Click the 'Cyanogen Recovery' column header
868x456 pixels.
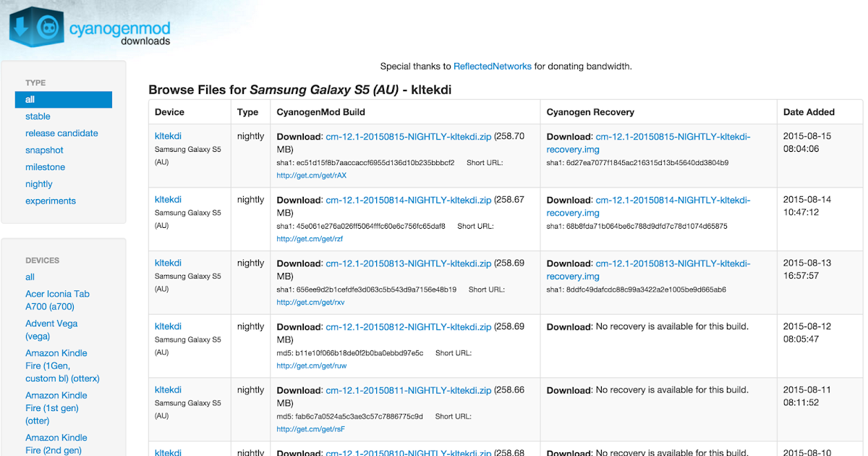(590, 112)
